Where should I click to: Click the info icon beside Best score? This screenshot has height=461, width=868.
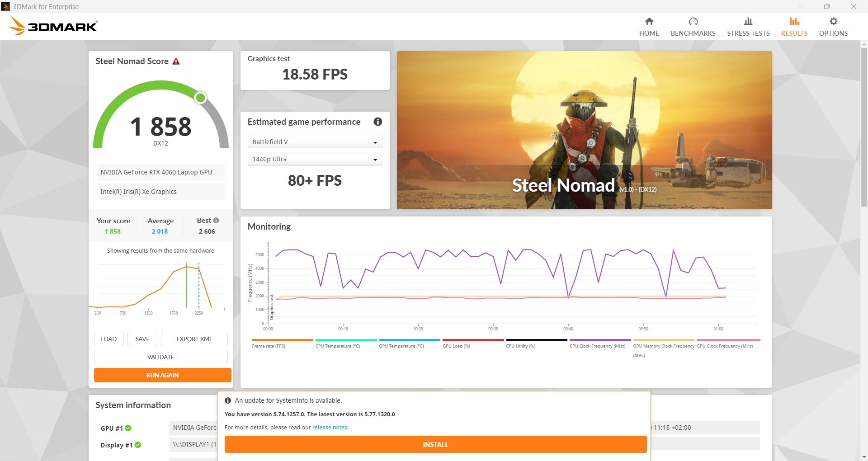click(x=216, y=221)
